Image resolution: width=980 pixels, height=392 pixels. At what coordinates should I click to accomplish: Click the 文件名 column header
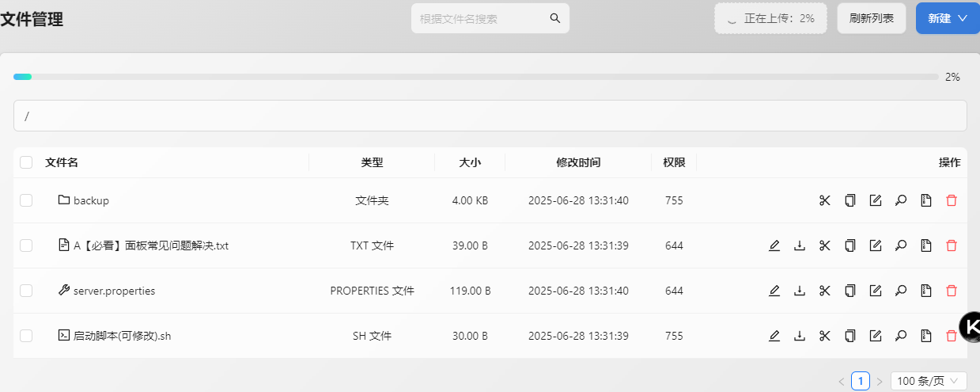[62, 162]
